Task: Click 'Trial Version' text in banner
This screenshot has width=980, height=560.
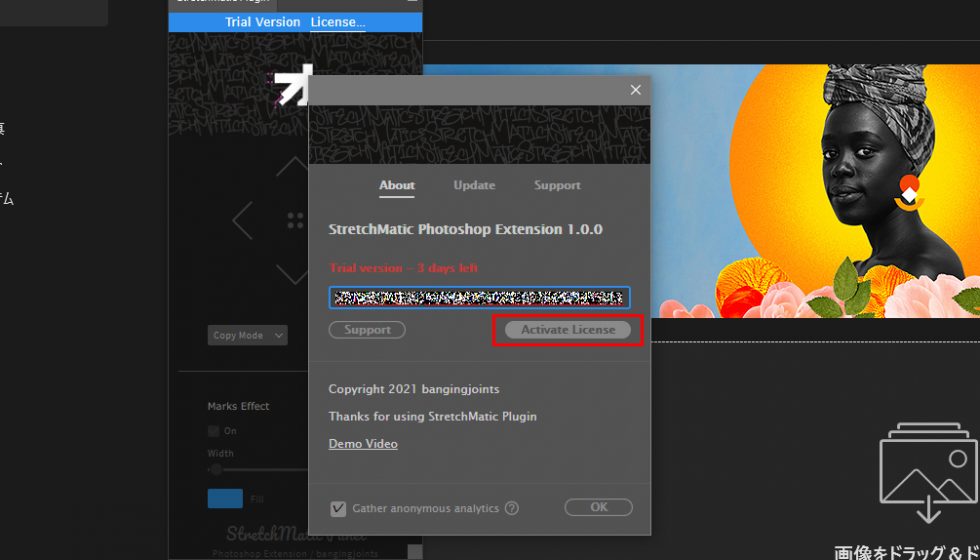Action: pos(262,22)
